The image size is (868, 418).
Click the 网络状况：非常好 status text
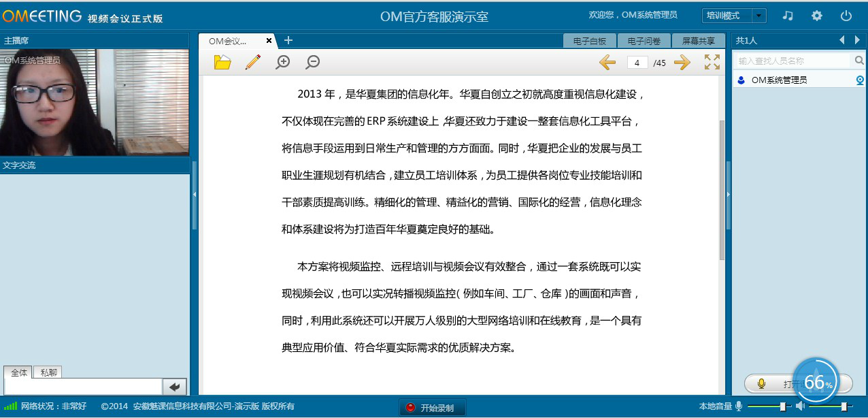pyautogui.click(x=54, y=406)
